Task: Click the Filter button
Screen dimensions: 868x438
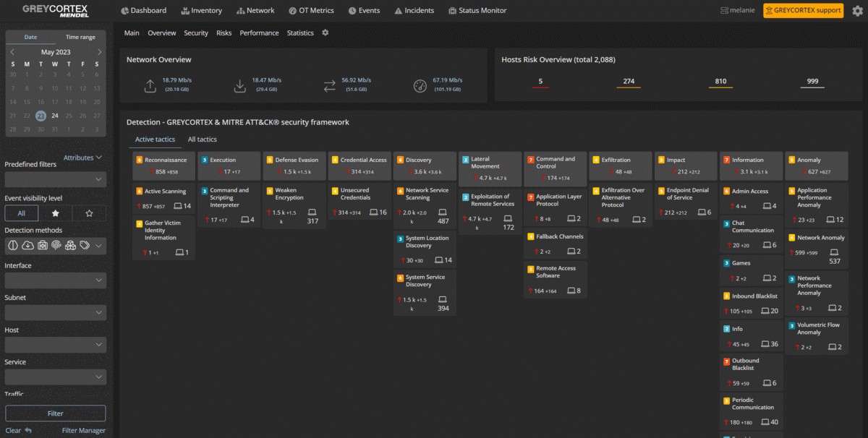Action: (56, 413)
